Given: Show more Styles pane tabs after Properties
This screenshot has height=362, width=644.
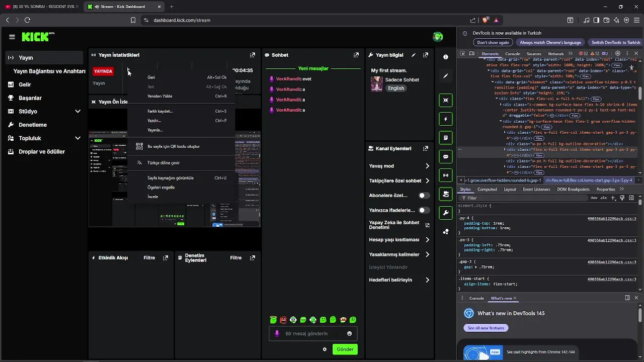Looking at the screenshot, I should [x=622, y=190].
